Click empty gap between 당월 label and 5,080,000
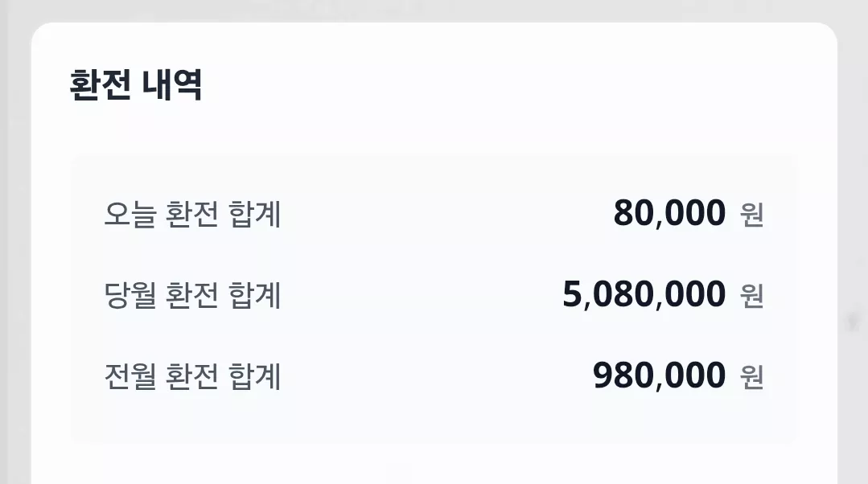The width and height of the screenshot is (868, 484). [x=421, y=295]
